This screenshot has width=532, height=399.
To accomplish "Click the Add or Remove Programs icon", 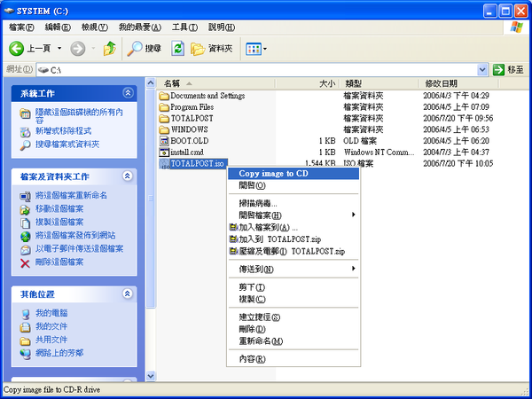I will pos(25,132).
